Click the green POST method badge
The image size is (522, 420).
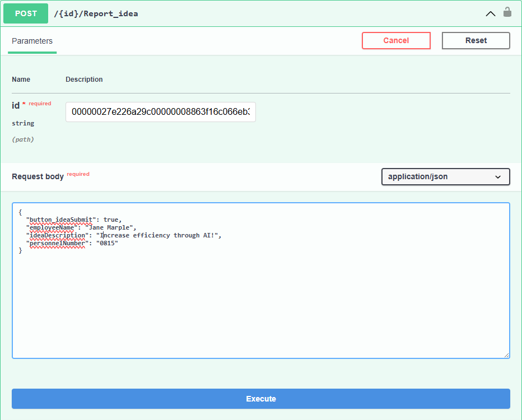pos(26,13)
